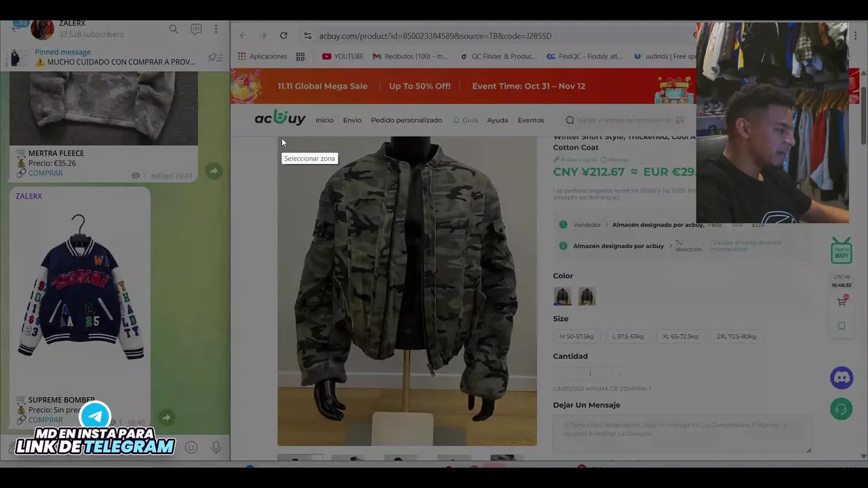View site information icon in address bar
868x488 pixels.
click(308, 35)
